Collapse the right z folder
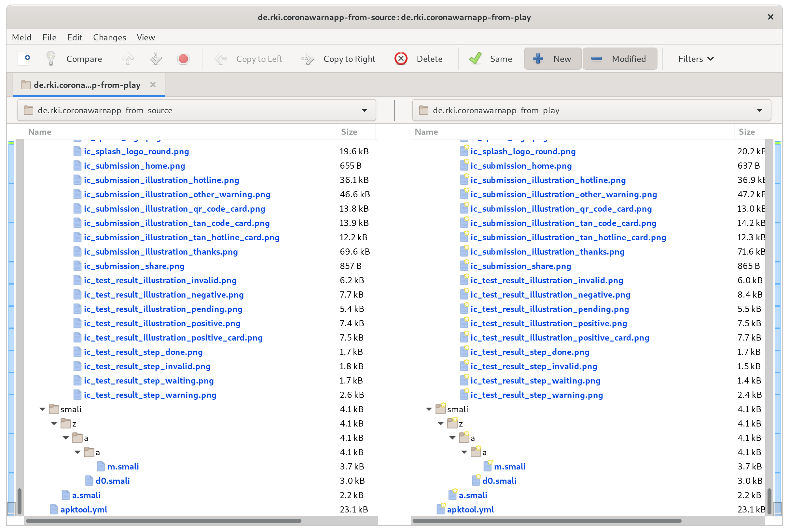This screenshot has width=789, height=532. pos(441,424)
